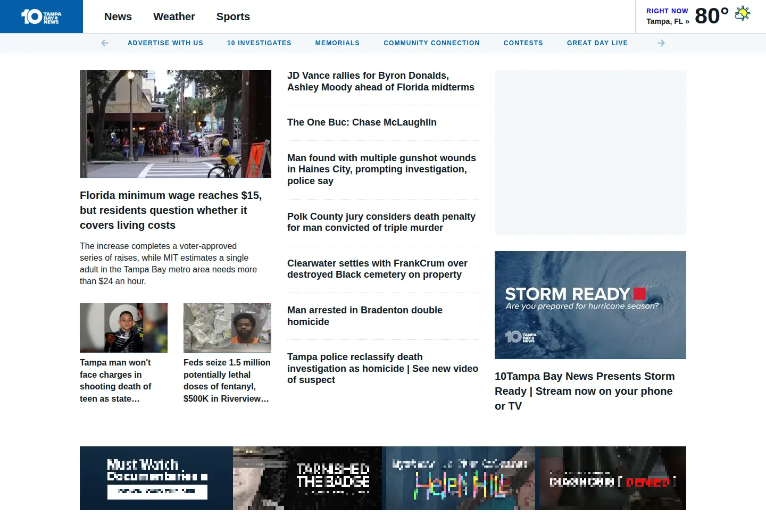Viewport: 766px width, 532px height.
Task: Read Haines City gunshot wounds story
Action: click(382, 169)
